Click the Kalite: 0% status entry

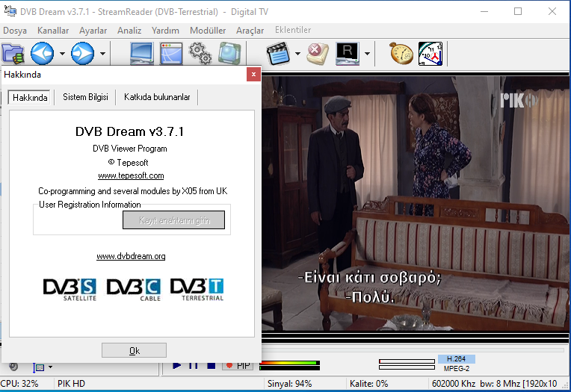click(x=369, y=384)
